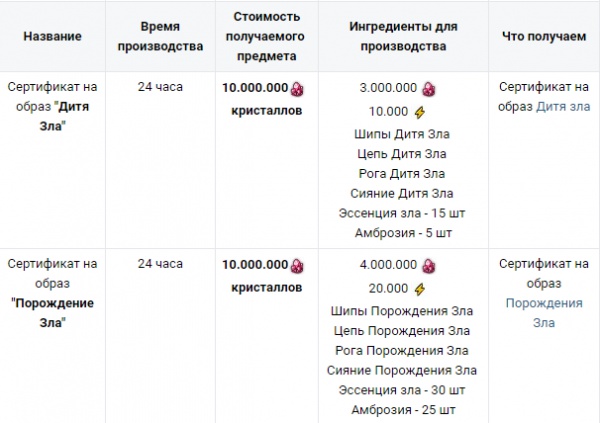Click crystal icon beside second 10.000.000 cost
The height and width of the screenshot is (423, 600).
click(x=297, y=266)
